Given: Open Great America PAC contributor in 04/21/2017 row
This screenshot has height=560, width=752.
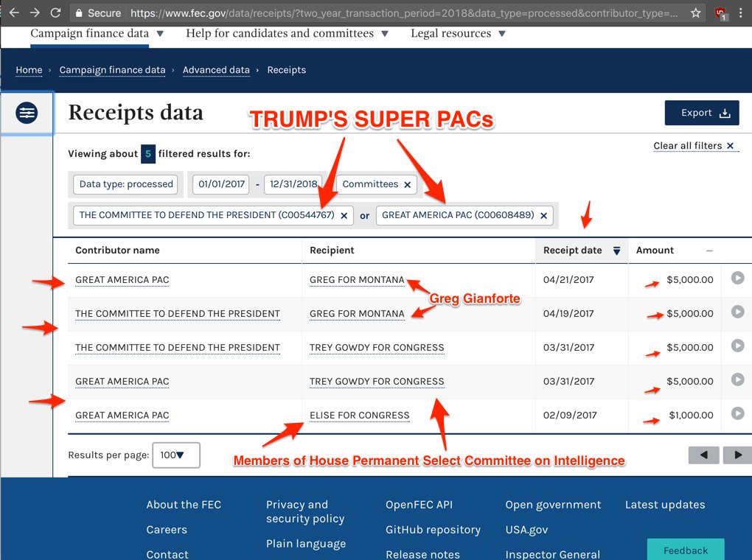Looking at the screenshot, I should (122, 280).
